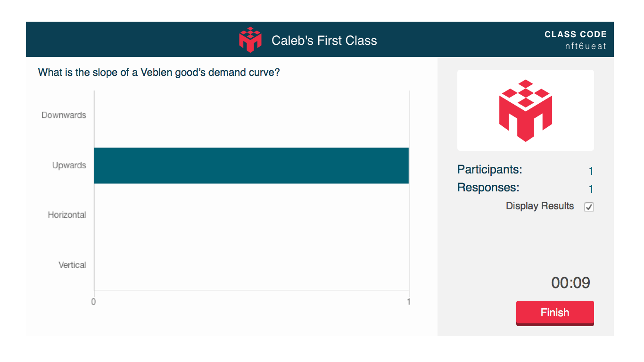Click the CLASS CODE heading
The height and width of the screenshot is (362, 644).
(575, 34)
